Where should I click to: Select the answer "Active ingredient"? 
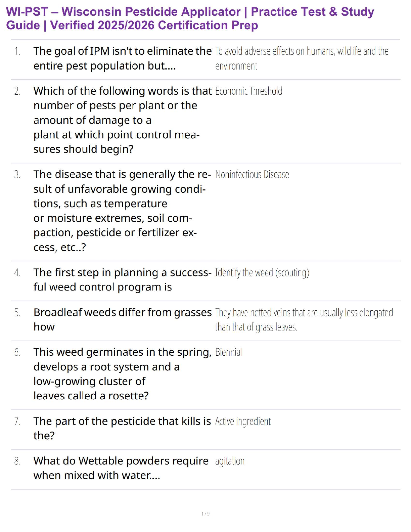[243, 422]
